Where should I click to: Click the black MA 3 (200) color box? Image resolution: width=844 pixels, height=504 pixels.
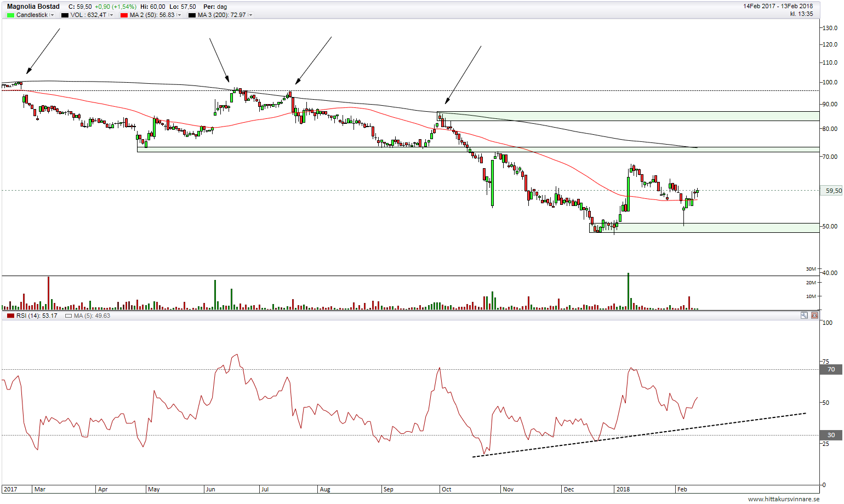coord(192,15)
